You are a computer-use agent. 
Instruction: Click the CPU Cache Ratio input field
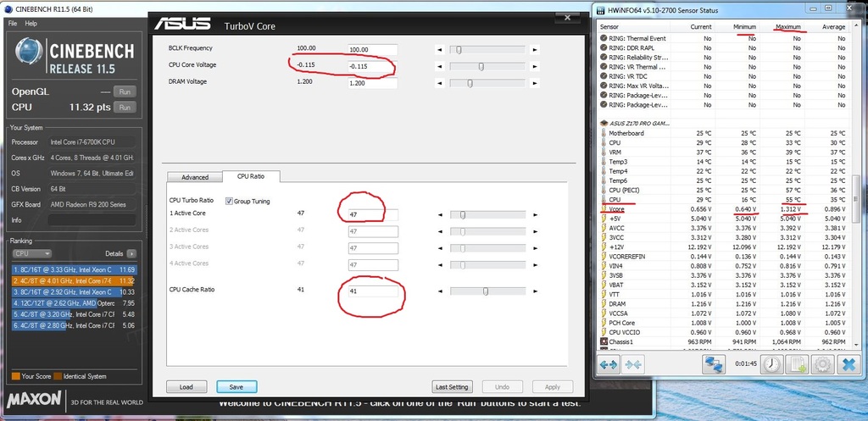(373, 291)
